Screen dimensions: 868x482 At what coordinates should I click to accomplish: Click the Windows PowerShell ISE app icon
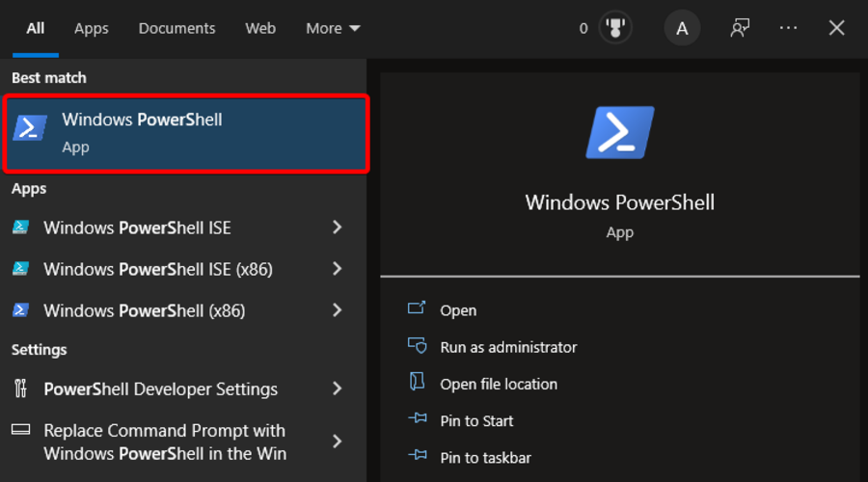click(20, 228)
